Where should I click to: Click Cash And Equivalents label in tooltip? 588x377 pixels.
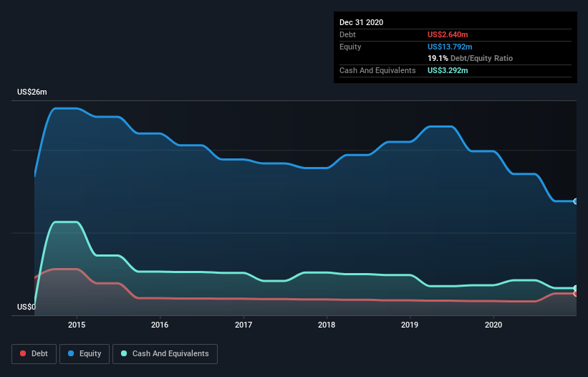click(377, 70)
